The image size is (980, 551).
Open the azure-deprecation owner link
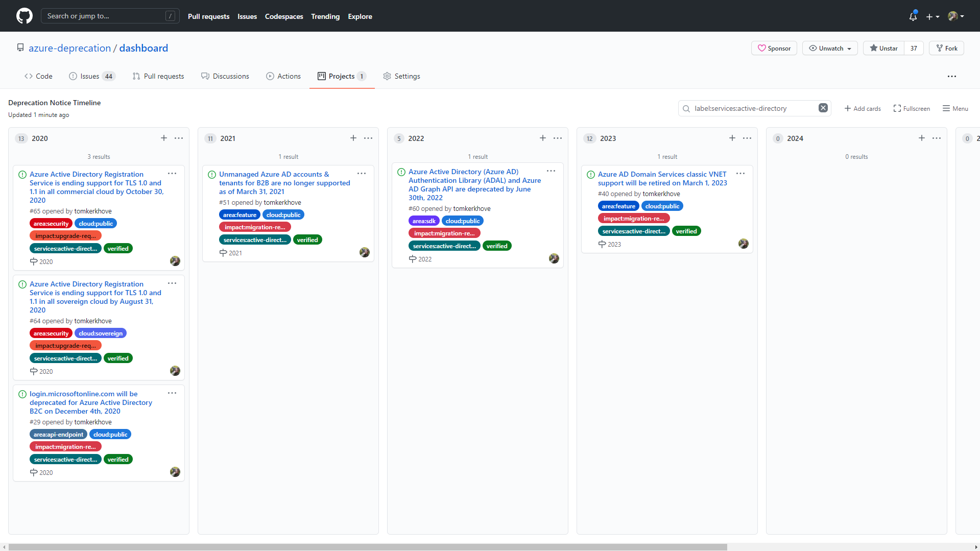point(69,48)
